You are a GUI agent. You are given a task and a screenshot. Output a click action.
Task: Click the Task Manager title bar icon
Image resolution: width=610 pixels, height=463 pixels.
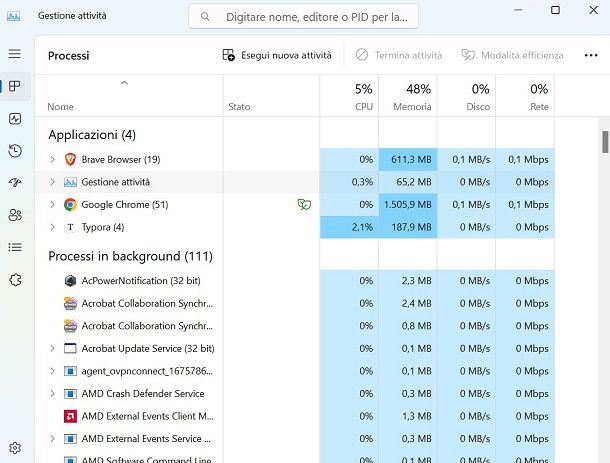coord(13,16)
